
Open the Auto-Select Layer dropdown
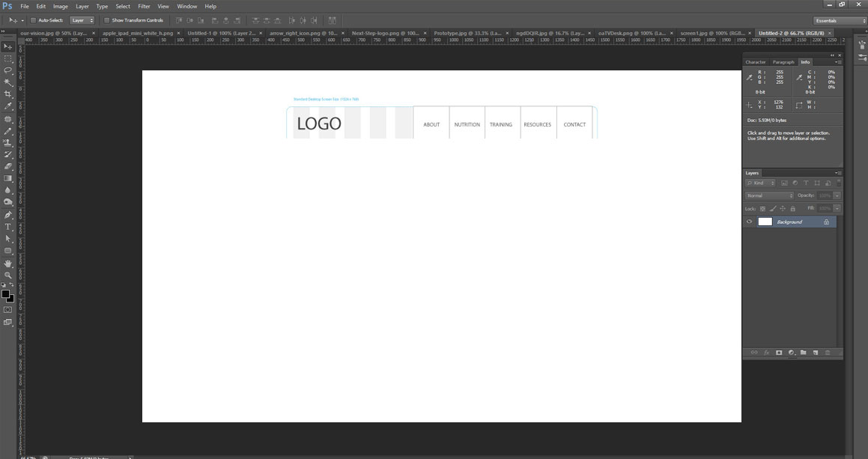[82, 20]
